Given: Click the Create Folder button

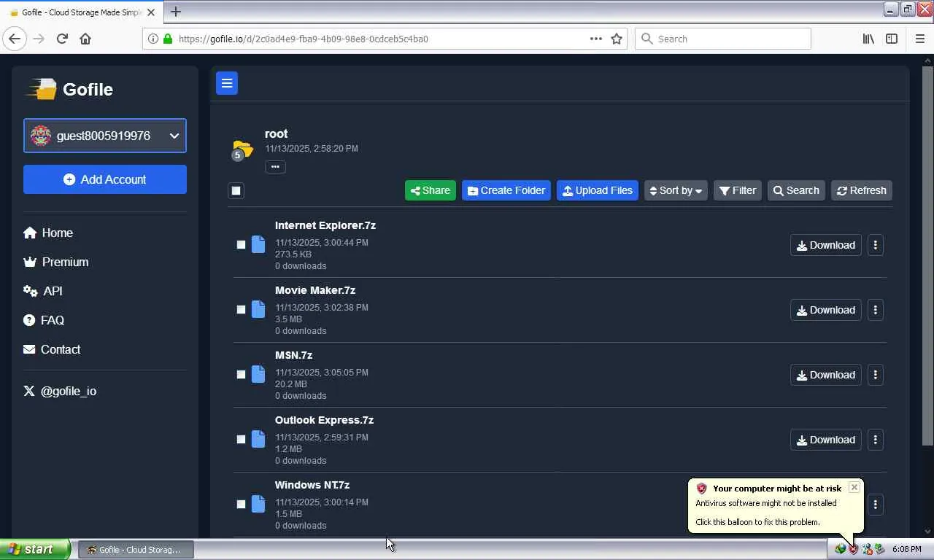Looking at the screenshot, I should click(506, 190).
